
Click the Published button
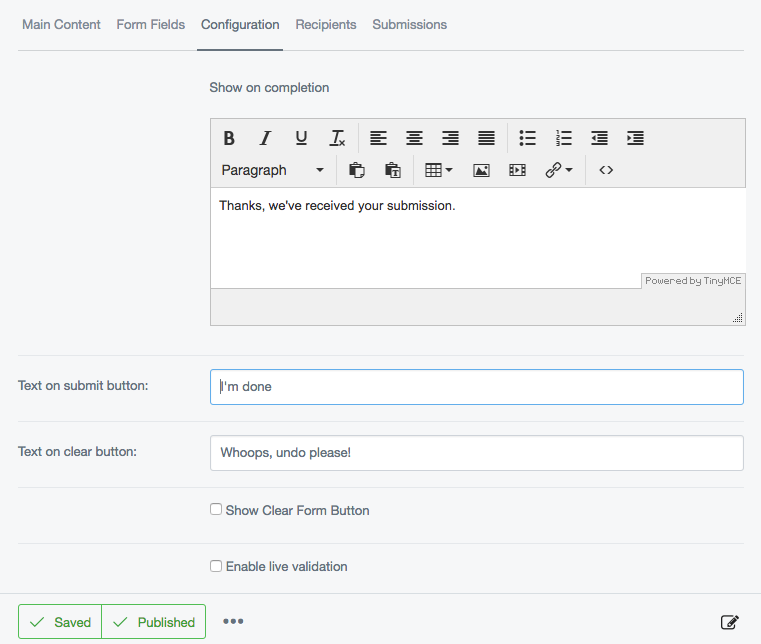click(154, 622)
